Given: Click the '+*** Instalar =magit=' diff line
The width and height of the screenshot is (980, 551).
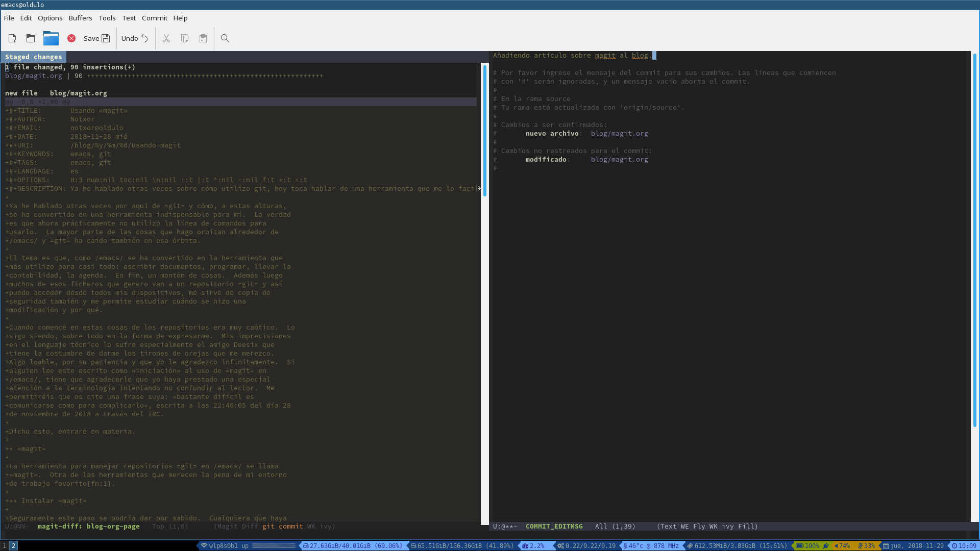Looking at the screenshot, I should (x=46, y=501).
